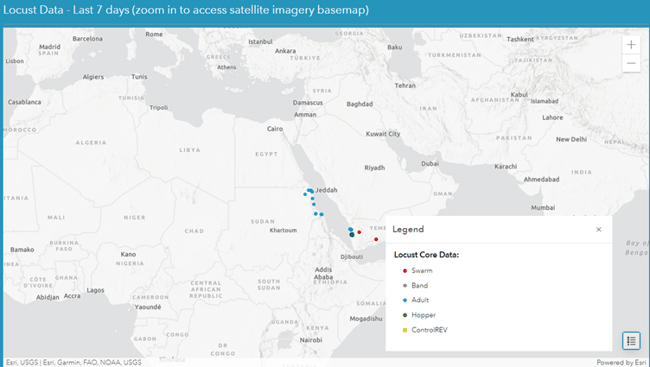Click the yellow ControlREV legend symbol
Viewport: 650px width, 367px height.
(x=405, y=330)
